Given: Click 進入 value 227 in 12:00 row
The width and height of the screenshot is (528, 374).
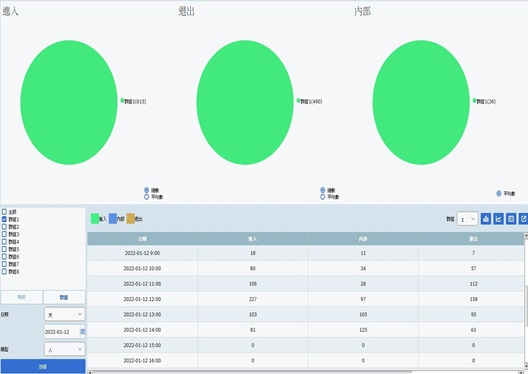Looking at the screenshot, I should click(x=253, y=299).
